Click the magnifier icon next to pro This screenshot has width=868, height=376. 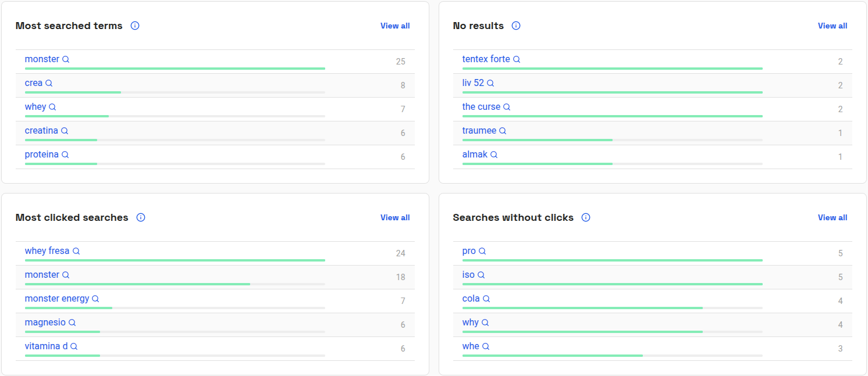click(482, 251)
